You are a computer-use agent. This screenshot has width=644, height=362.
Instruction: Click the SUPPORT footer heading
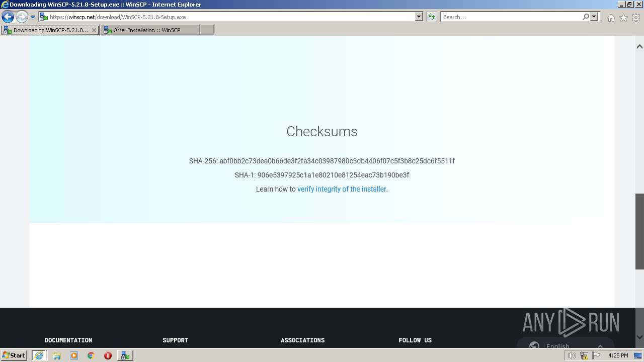[x=176, y=340]
